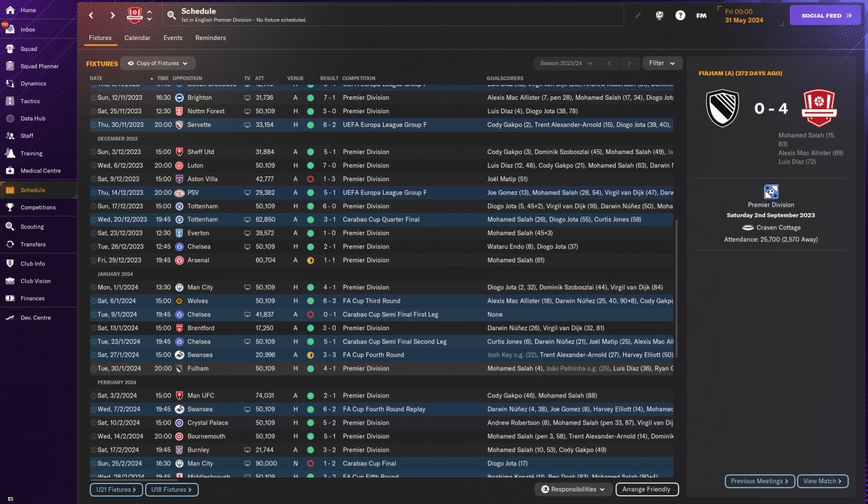
Task: Select the Man City 1/1/2024 fixture row
Action: pyautogui.click(x=382, y=288)
